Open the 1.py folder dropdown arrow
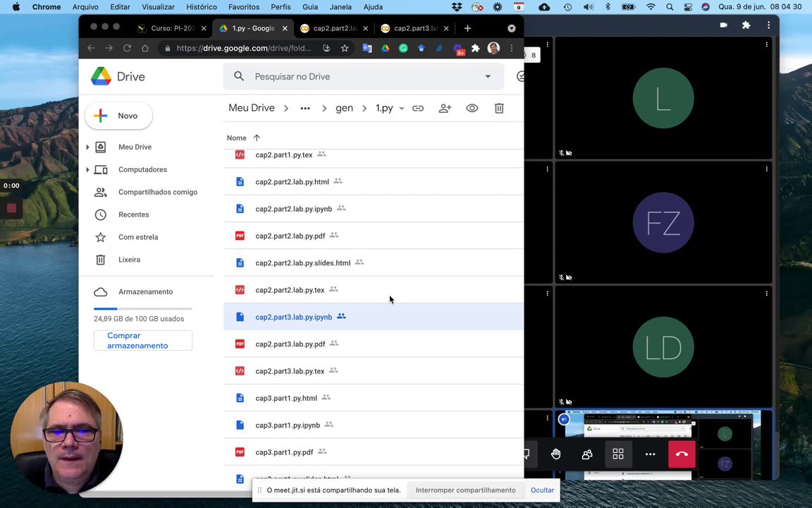 click(x=402, y=109)
